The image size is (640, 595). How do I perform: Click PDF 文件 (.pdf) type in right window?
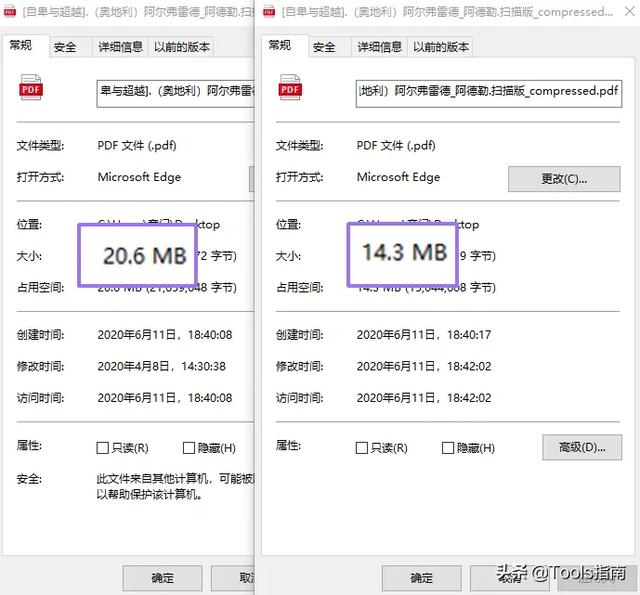point(396,146)
